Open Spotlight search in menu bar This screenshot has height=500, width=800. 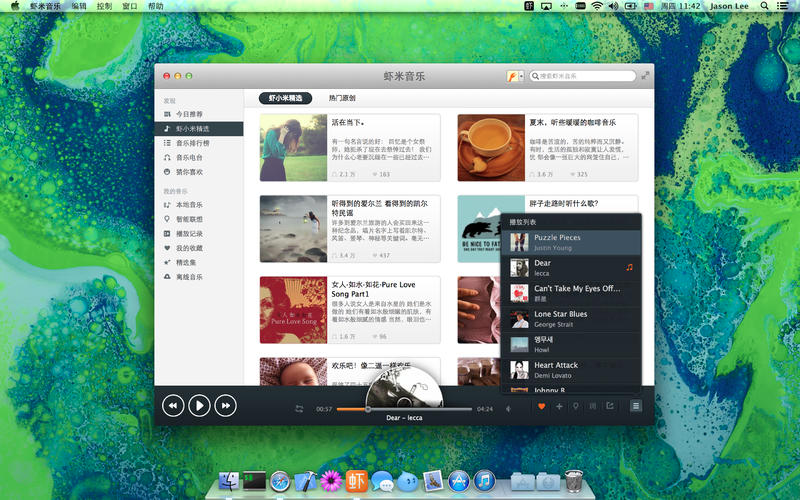[x=764, y=6]
